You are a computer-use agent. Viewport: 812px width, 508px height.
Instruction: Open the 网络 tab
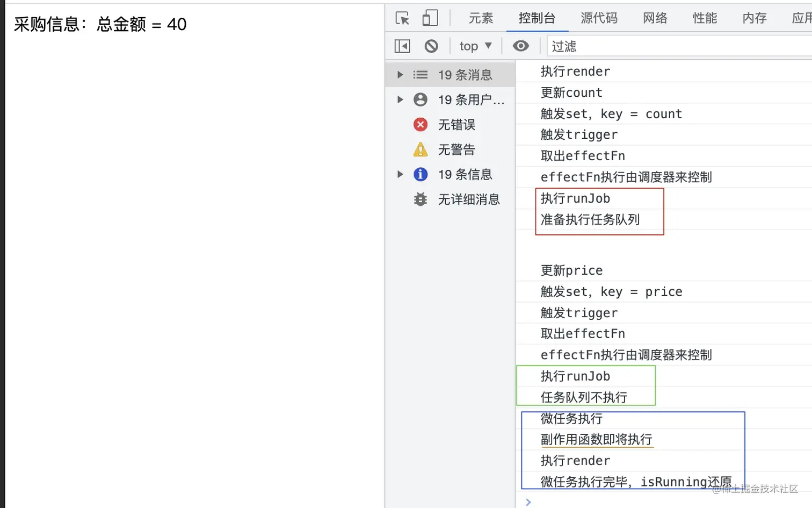click(655, 18)
